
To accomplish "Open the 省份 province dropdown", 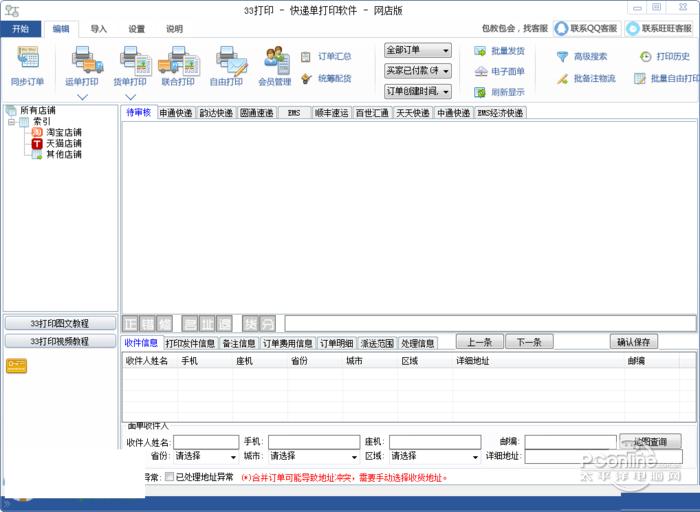I will 206,456.
